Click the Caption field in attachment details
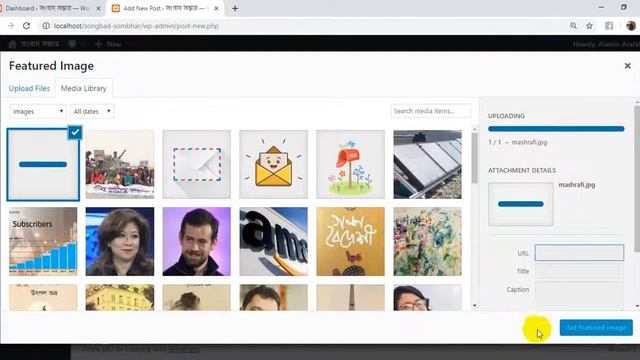The image size is (640, 360). click(579, 295)
